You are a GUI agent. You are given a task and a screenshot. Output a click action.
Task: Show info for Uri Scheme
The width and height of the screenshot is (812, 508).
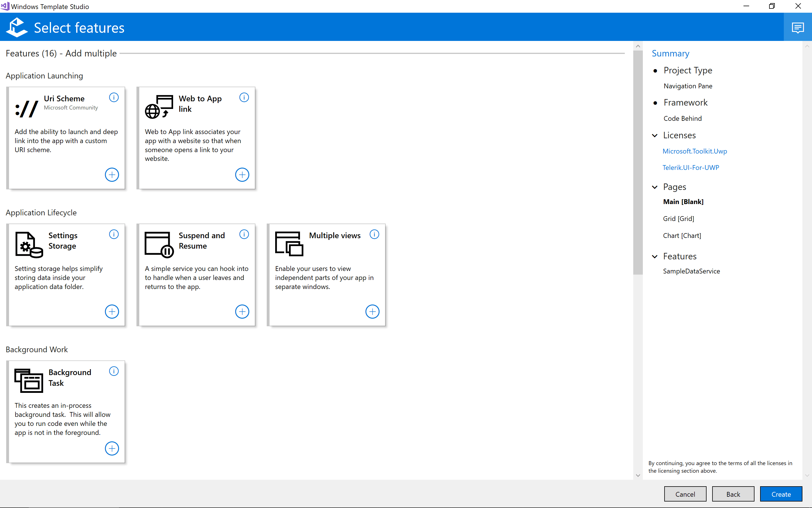pos(114,97)
